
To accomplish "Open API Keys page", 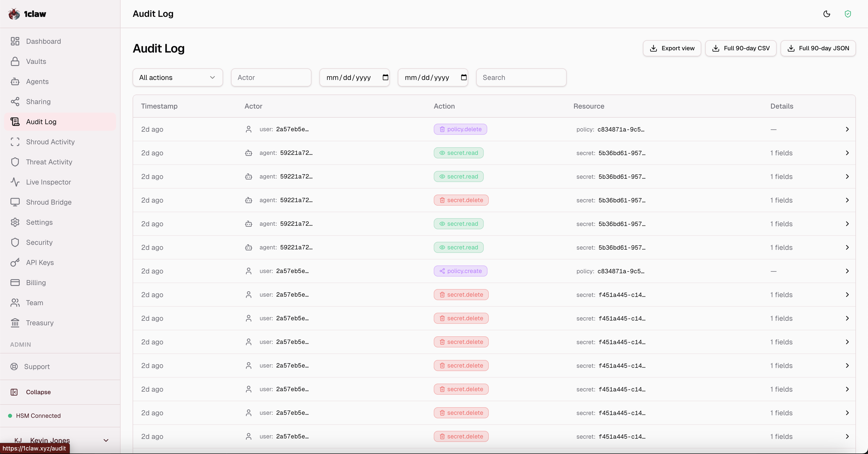I will 40,262.
